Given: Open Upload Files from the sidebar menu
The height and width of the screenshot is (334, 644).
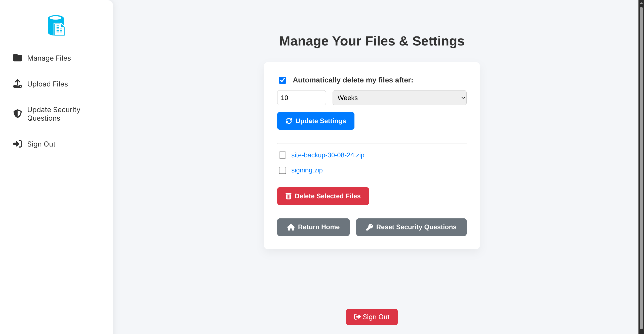Looking at the screenshot, I should point(48,84).
